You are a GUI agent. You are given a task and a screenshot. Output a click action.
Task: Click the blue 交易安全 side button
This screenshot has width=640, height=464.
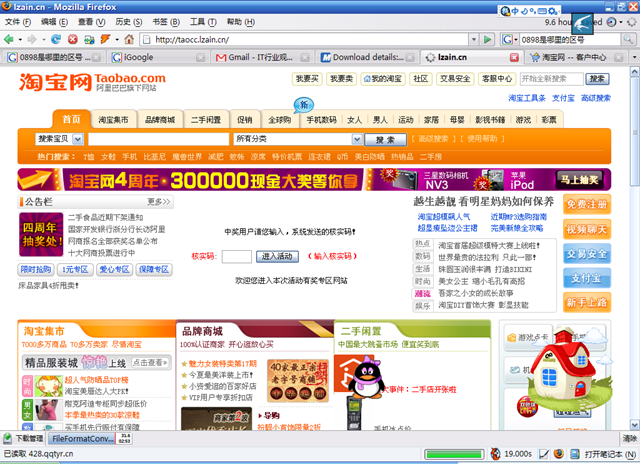coord(587,254)
